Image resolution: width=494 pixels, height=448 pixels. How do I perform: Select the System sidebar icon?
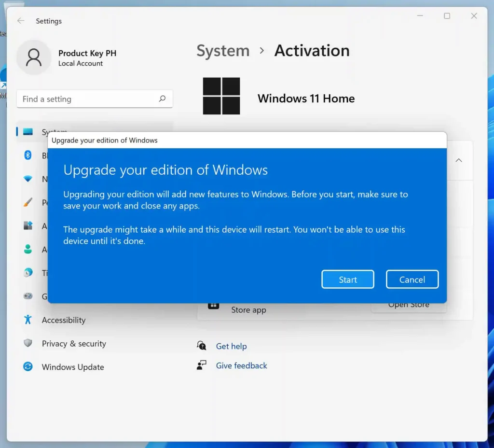tap(27, 132)
